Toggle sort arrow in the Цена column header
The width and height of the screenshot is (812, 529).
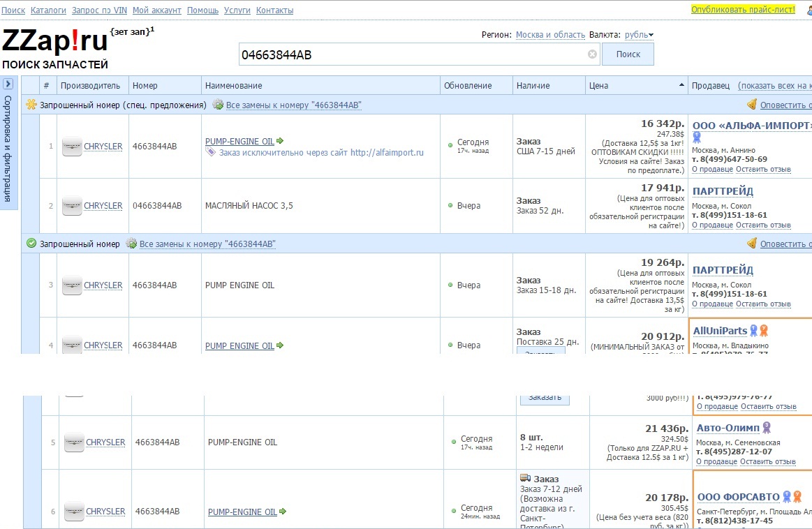(x=681, y=85)
